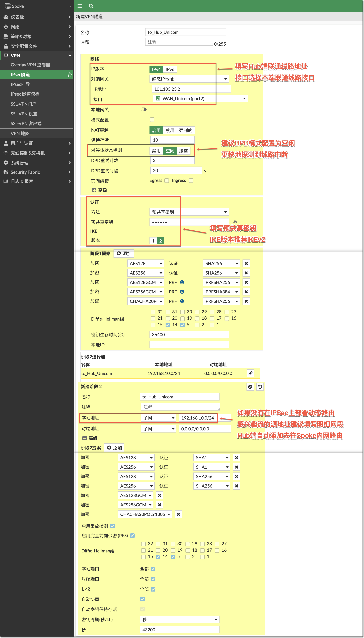Click 添加 button next to 阶段1提案

pos(124,253)
